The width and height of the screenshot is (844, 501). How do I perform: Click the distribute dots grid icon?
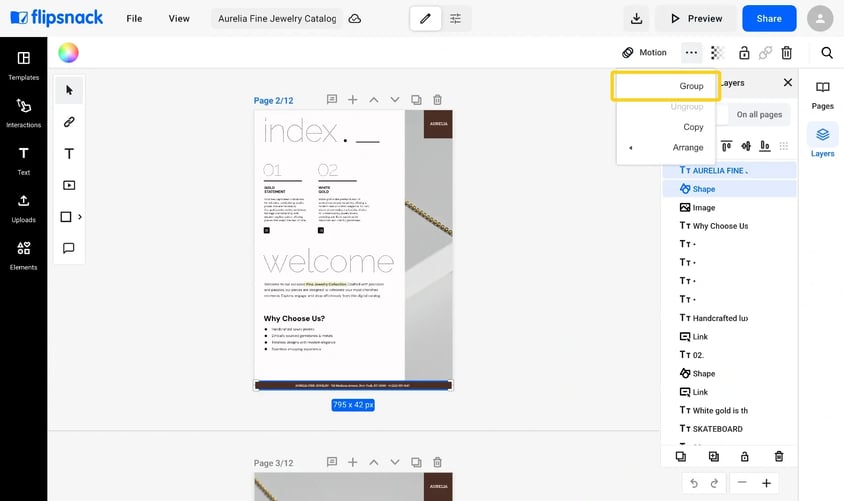[784, 146]
